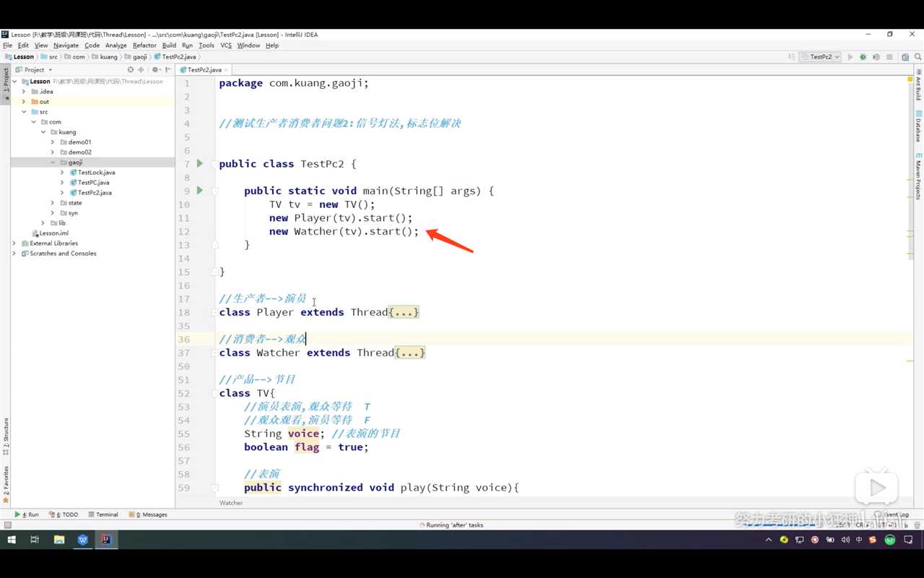Expand the demo01 package
The height and width of the screenshot is (578, 924).
[53, 142]
